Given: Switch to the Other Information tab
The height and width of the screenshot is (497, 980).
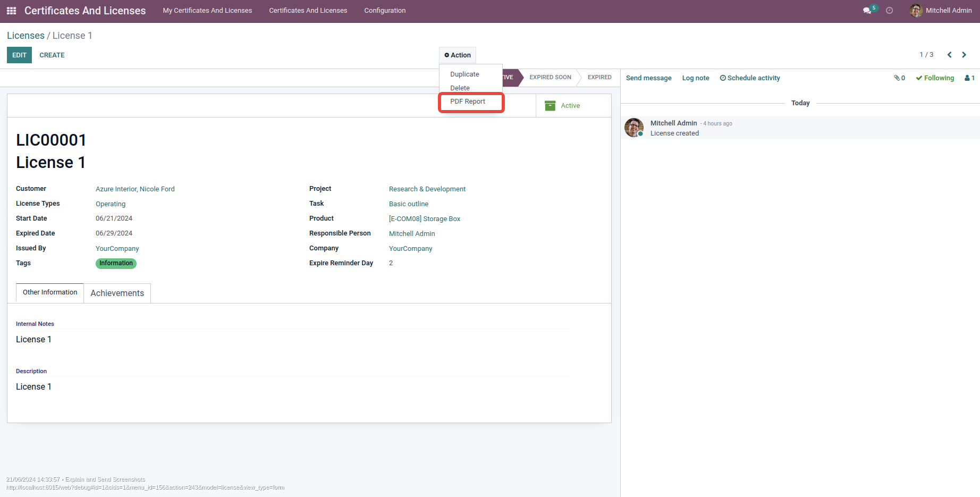Looking at the screenshot, I should [x=50, y=292].
